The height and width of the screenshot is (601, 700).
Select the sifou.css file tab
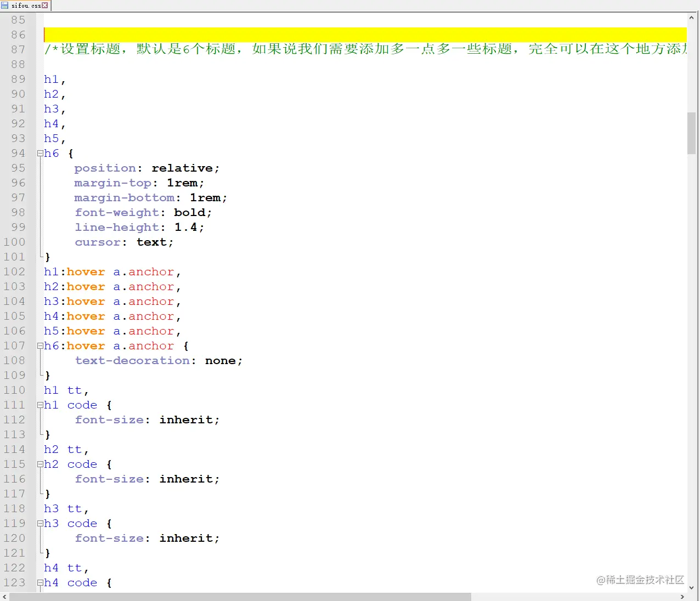coord(25,5)
